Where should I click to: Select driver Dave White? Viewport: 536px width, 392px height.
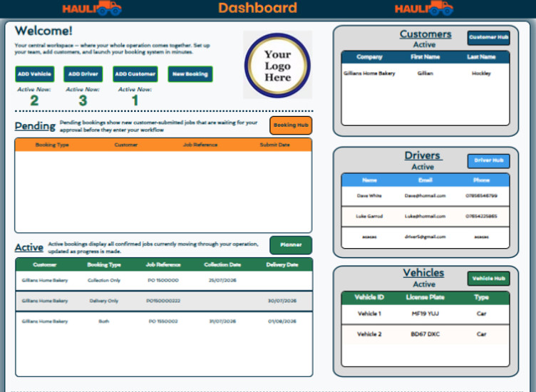click(369, 196)
